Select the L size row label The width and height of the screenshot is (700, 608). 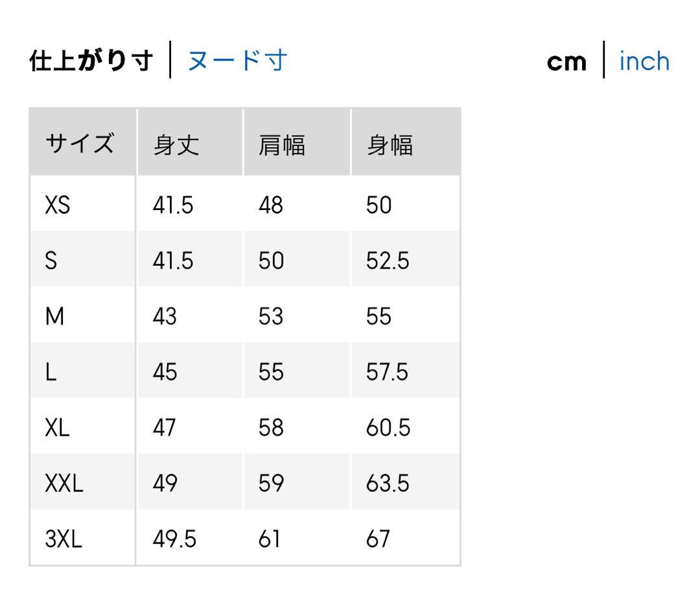coord(51,373)
